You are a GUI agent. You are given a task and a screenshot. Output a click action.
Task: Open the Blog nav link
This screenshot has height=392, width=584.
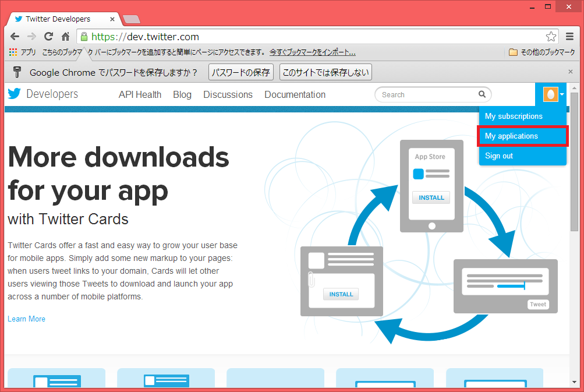coord(182,94)
